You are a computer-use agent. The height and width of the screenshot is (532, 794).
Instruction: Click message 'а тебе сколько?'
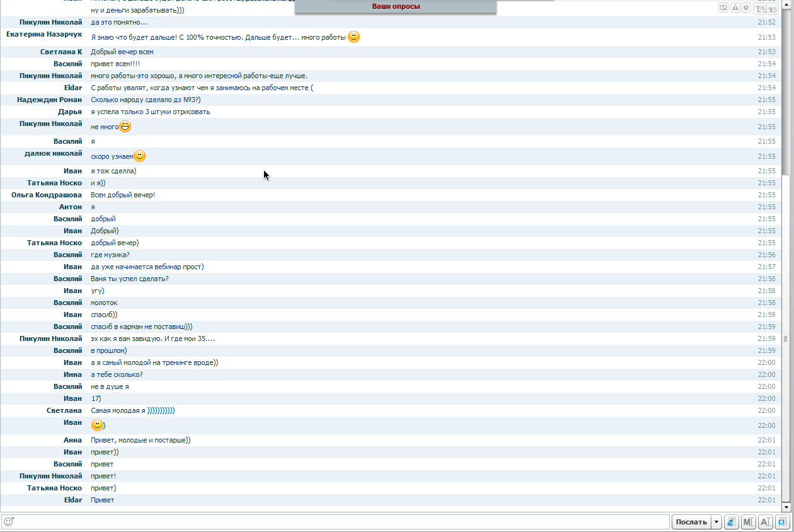tap(117, 374)
